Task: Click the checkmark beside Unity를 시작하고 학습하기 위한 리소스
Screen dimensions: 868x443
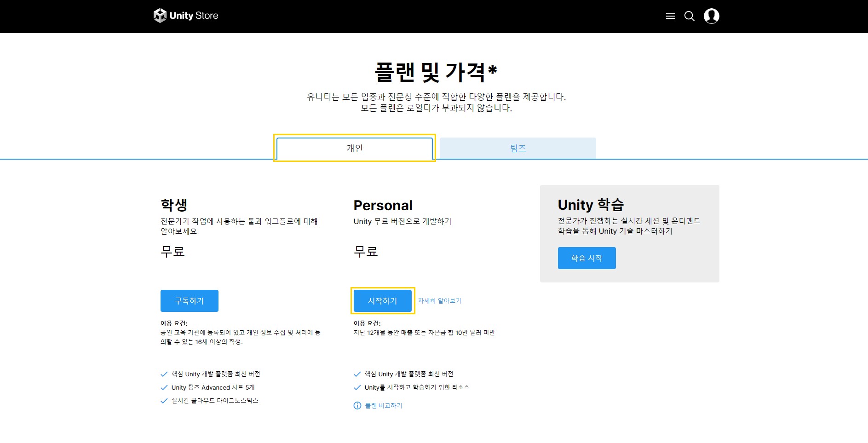Action: pyautogui.click(x=357, y=387)
